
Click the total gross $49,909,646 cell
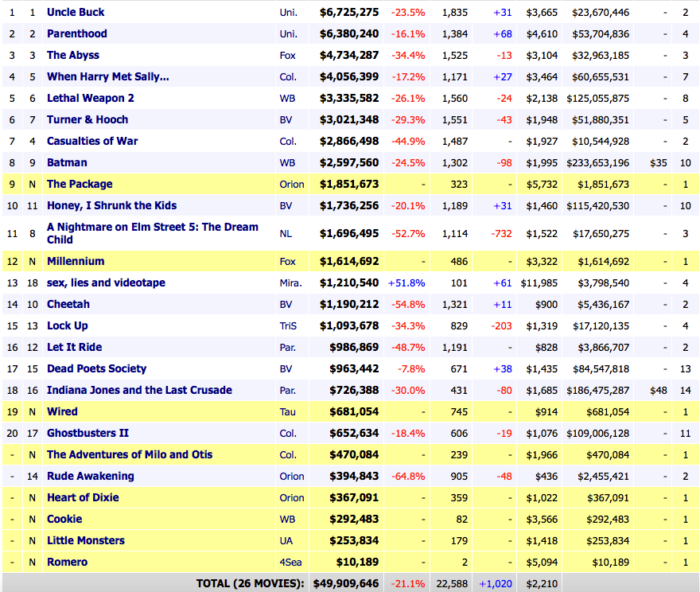(x=348, y=583)
